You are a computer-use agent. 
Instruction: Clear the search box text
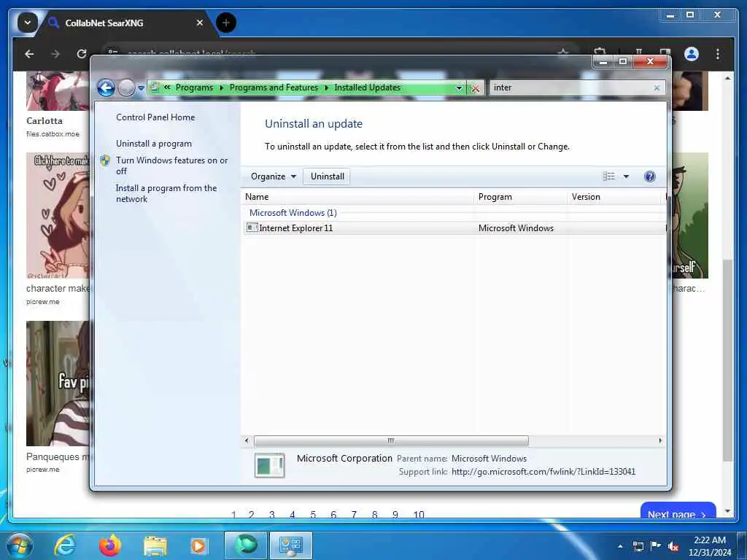tap(657, 87)
